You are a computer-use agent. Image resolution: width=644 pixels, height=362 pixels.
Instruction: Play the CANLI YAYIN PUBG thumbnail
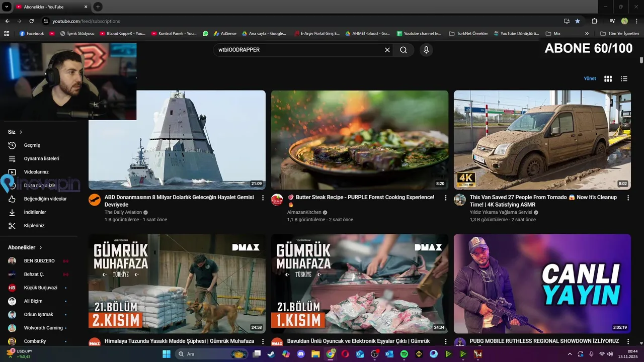point(542,284)
